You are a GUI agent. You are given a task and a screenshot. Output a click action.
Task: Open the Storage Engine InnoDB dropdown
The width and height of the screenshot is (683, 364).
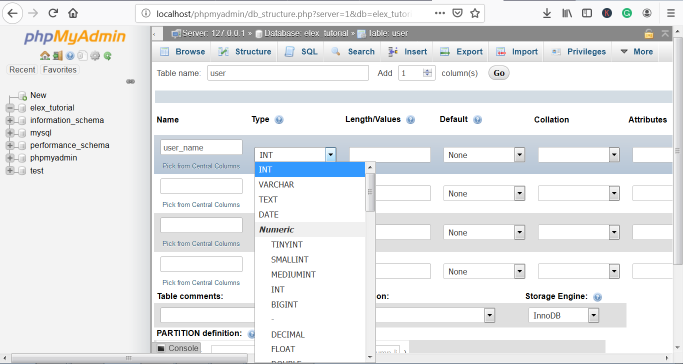pos(564,316)
